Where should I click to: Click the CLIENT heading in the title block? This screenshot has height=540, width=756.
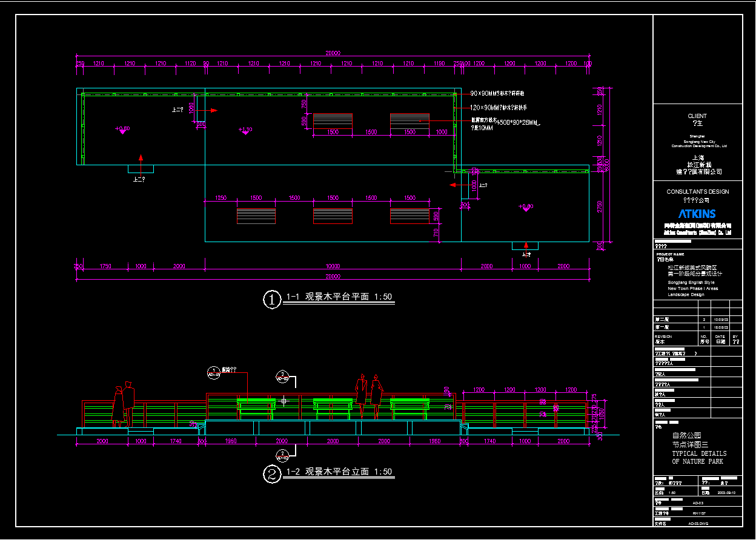coord(697,116)
